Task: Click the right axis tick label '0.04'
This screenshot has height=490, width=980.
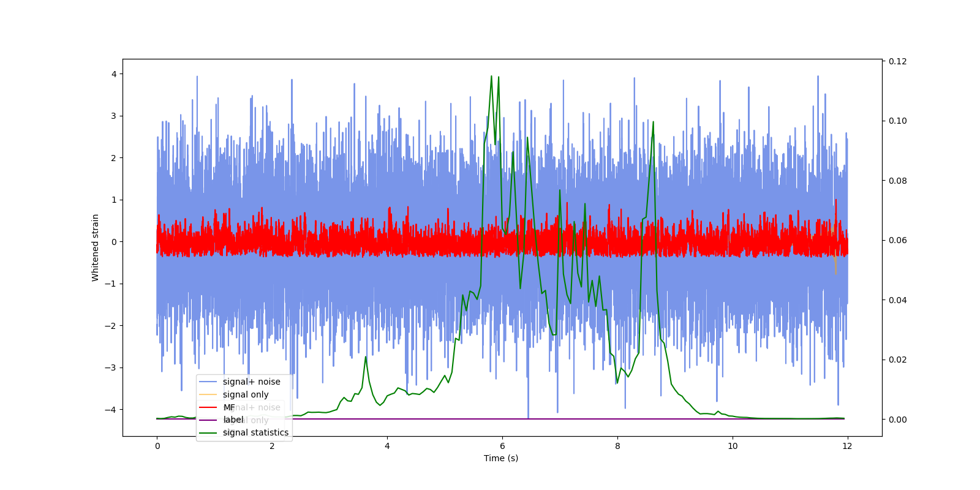Action: 898,300
